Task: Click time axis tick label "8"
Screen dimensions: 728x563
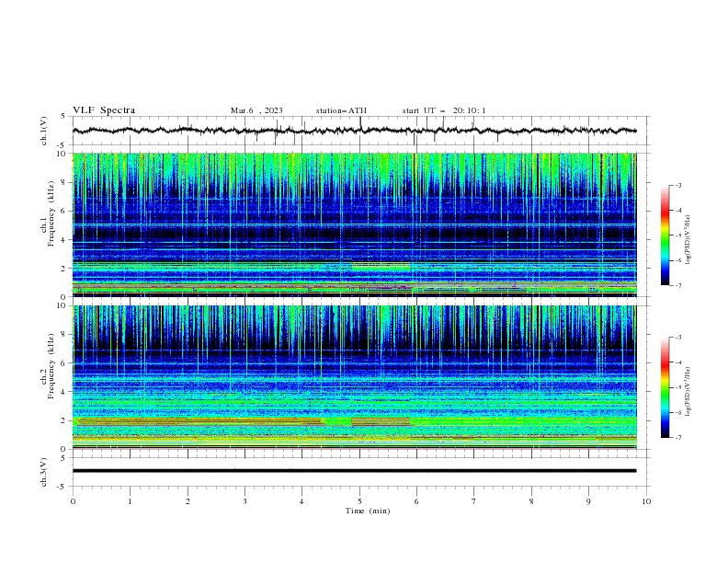Action: point(531,501)
